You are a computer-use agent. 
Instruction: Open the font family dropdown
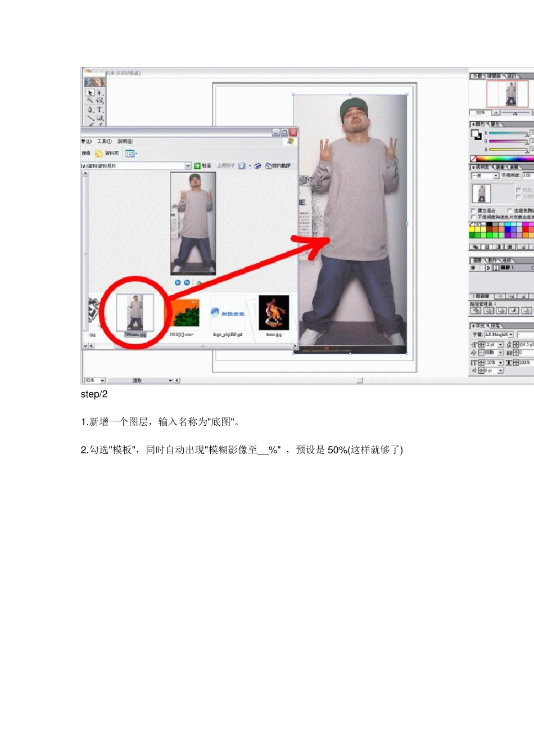pos(511,335)
